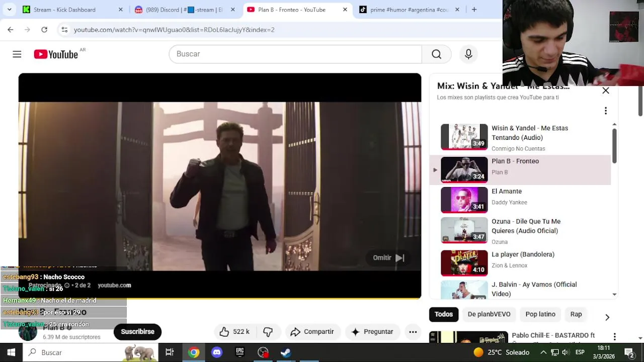The height and width of the screenshot is (362, 644).
Task: Click the page vertical scrollbar thumb
Action: (x=640, y=101)
